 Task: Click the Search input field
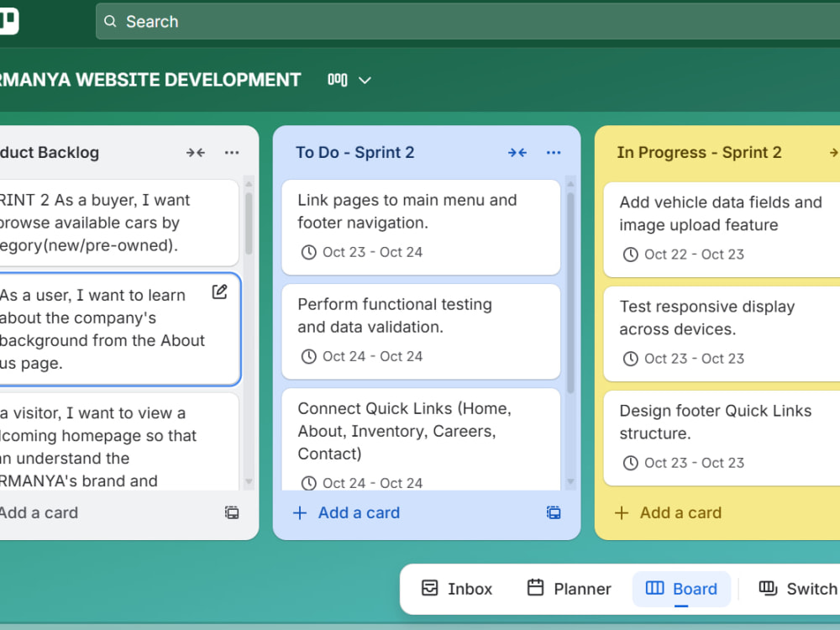click(468, 22)
